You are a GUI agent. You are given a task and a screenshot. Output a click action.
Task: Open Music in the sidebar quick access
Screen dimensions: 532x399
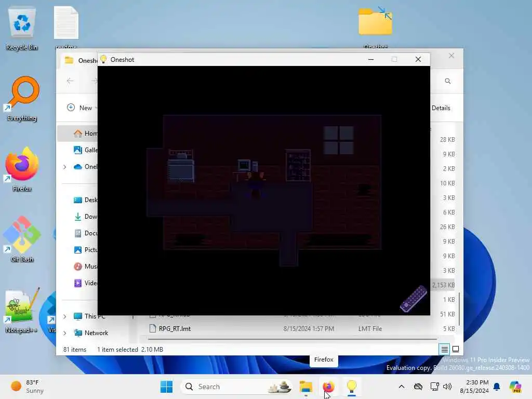[x=86, y=267]
